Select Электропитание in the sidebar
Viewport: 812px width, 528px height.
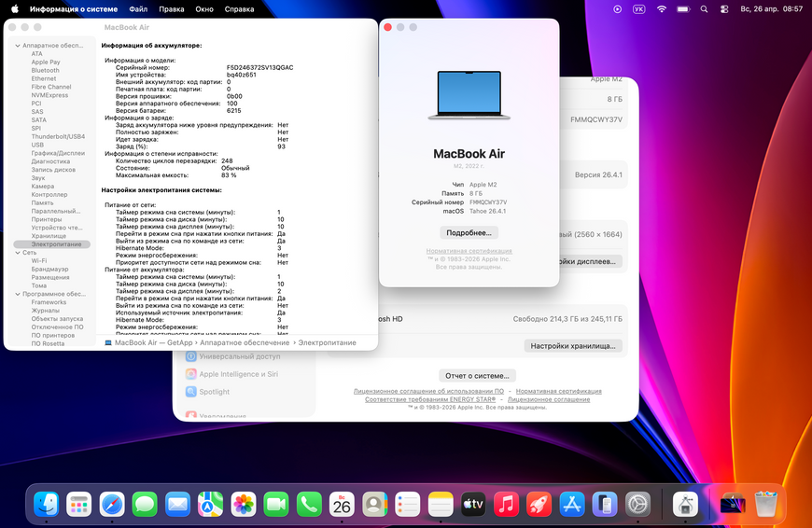pos(51,244)
